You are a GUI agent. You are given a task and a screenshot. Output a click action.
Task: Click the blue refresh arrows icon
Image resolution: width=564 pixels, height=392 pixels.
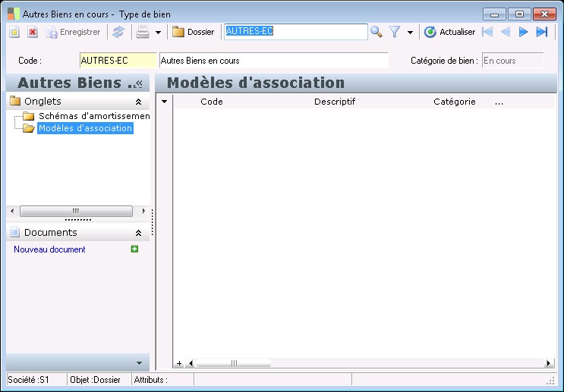(118, 32)
